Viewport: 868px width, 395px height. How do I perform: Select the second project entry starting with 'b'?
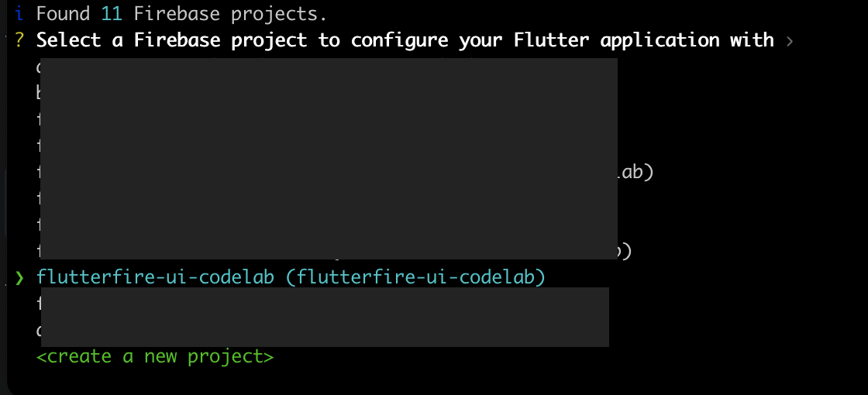(40, 93)
